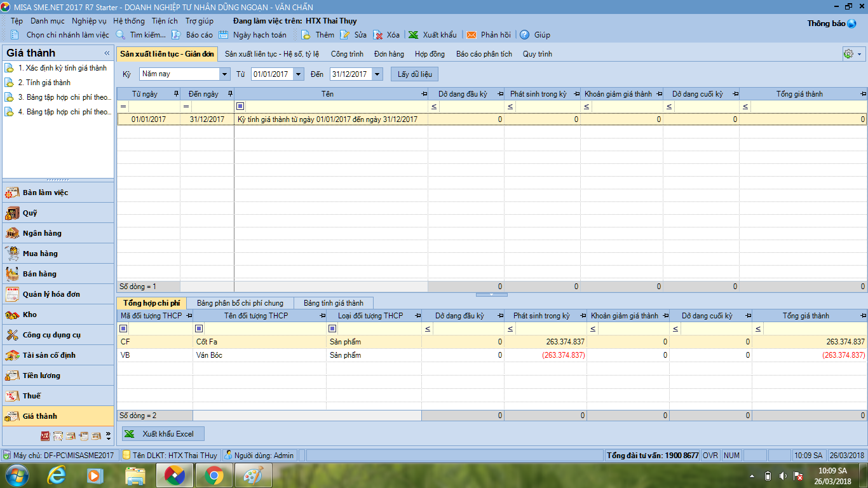Open Bán hàng module in sidebar

pyautogui.click(x=58, y=274)
